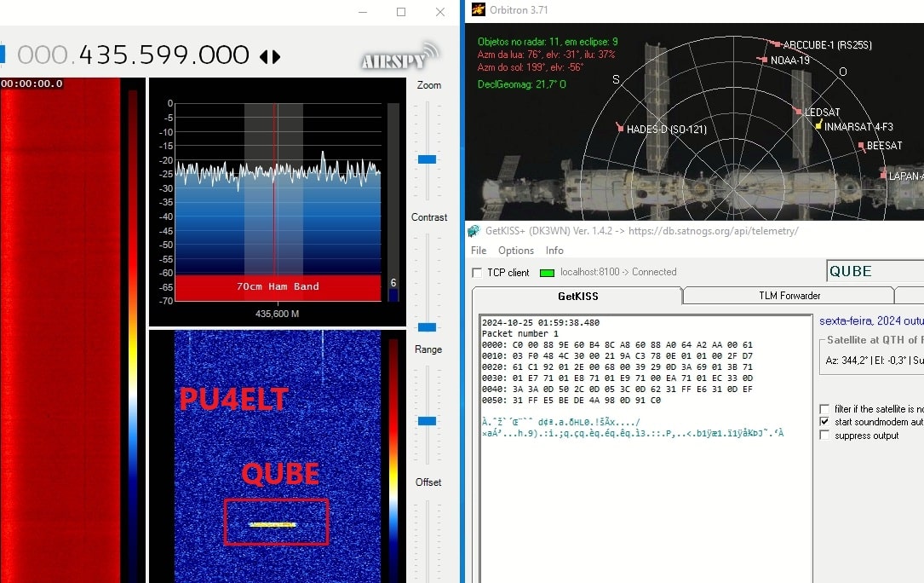The image size is (924, 583).
Task: Click the 70cm Ham Band label
Action: (278, 286)
